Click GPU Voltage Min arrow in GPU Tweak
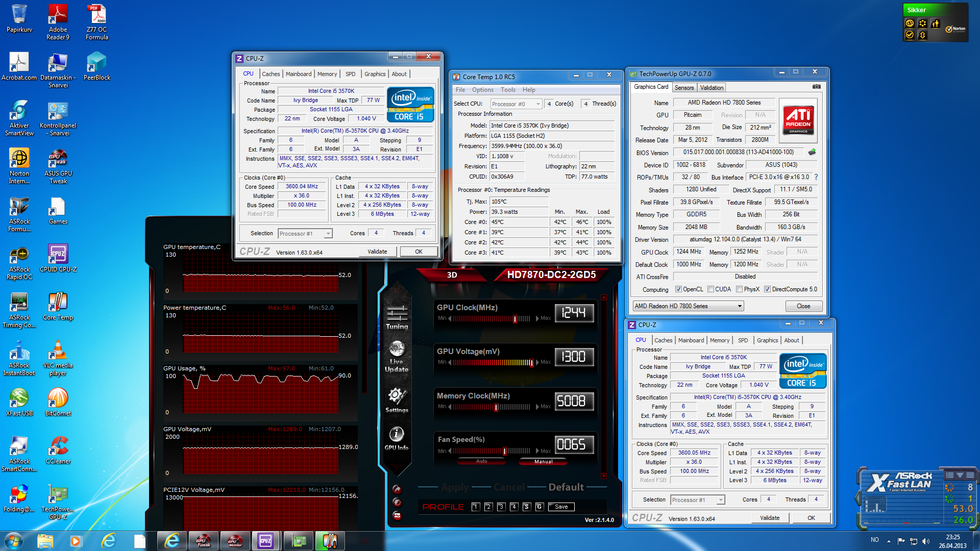The height and width of the screenshot is (551, 980). 450,362
